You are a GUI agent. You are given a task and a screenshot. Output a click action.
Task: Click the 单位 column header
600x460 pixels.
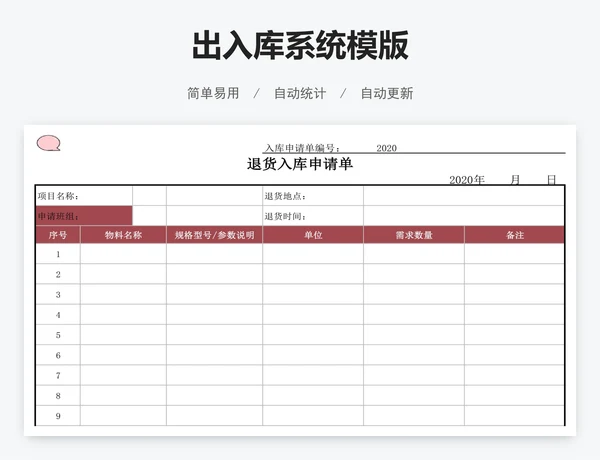click(313, 235)
